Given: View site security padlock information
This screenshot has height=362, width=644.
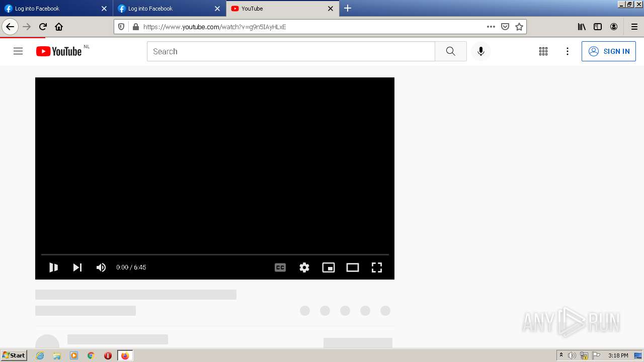Looking at the screenshot, I should tap(135, 27).
